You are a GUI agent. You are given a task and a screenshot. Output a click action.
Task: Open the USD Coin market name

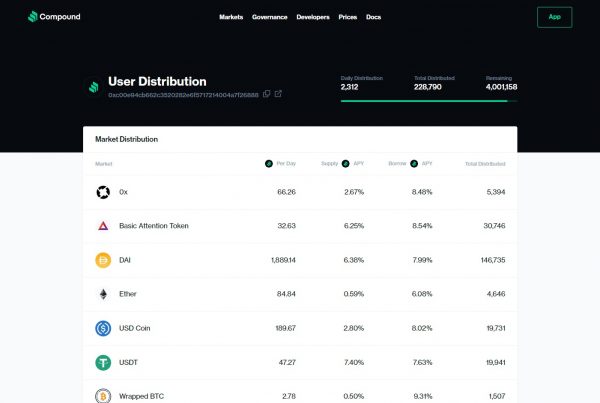pyautogui.click(x=134, y=328)
